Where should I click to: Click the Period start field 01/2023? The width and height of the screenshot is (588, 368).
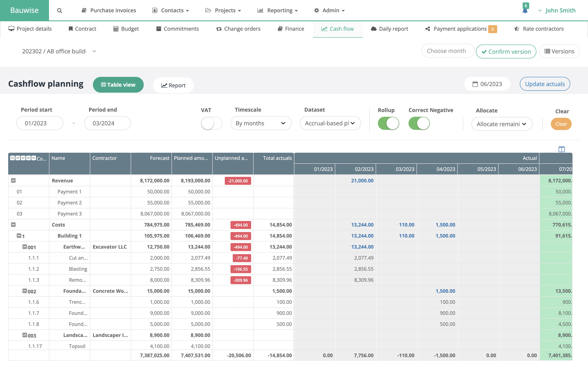coord(40,123)
